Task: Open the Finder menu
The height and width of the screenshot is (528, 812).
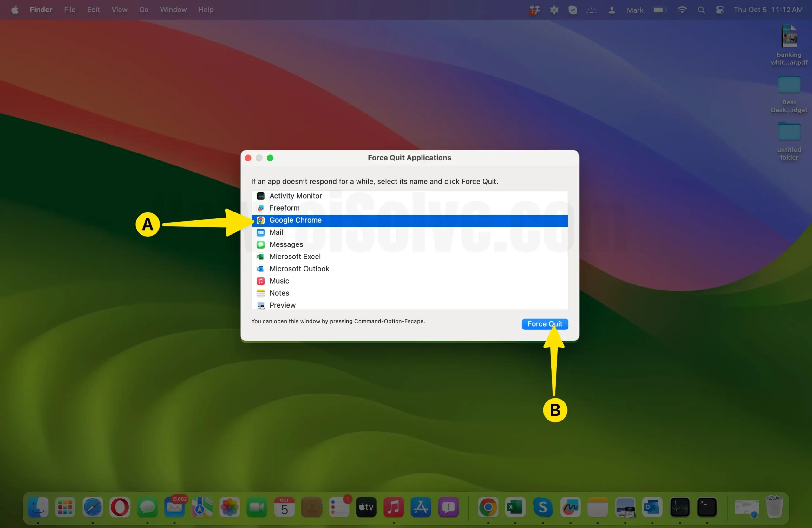Action: tap(41, 10)
